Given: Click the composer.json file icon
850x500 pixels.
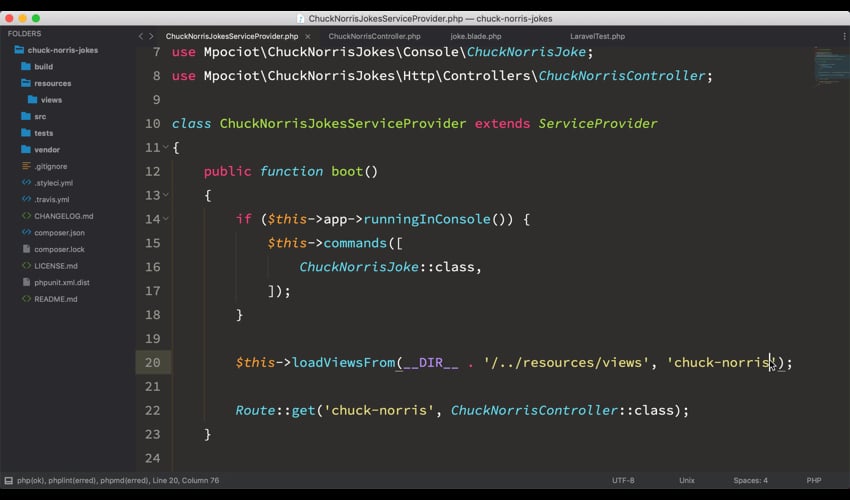Looking at the screenshot, I should click(x=26, y=232).
